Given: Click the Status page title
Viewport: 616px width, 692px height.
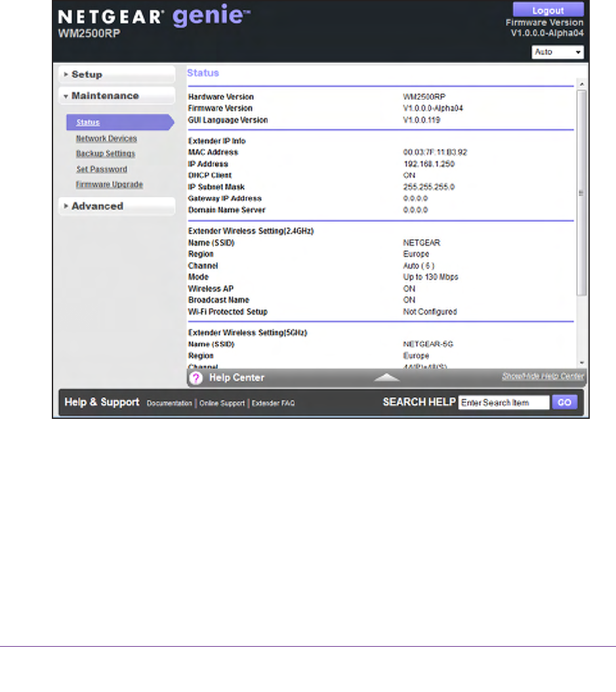Looking at the screenshot, I should pyautogui.click(x=203, y=73).
